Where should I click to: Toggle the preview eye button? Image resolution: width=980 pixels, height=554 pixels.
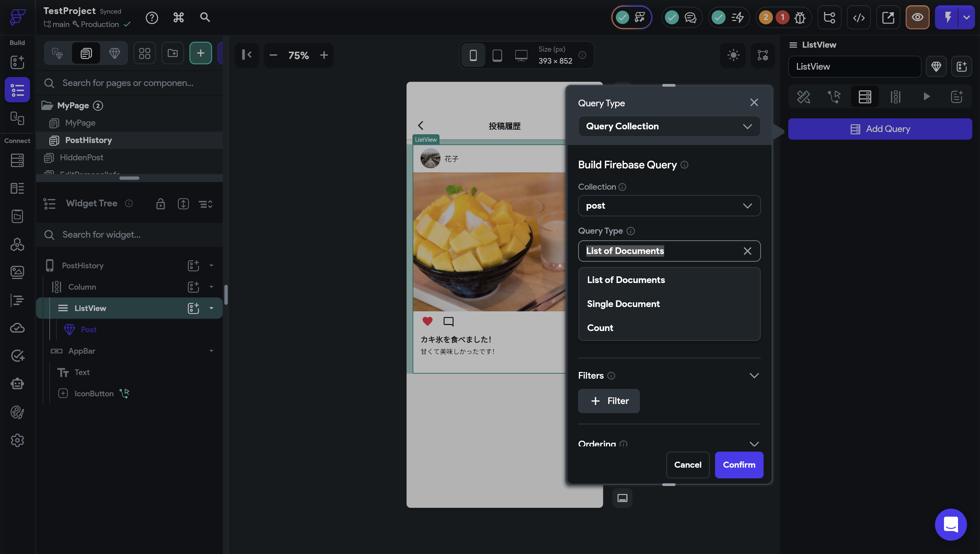pos(917,18)
